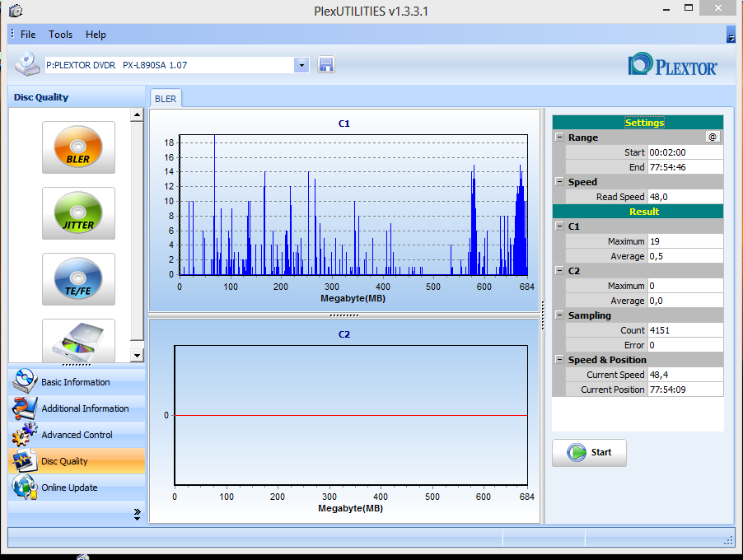Click the Disc Quality panel header
Image resolution: width=743 pixels, height=560 pixels.
point(77,97)
